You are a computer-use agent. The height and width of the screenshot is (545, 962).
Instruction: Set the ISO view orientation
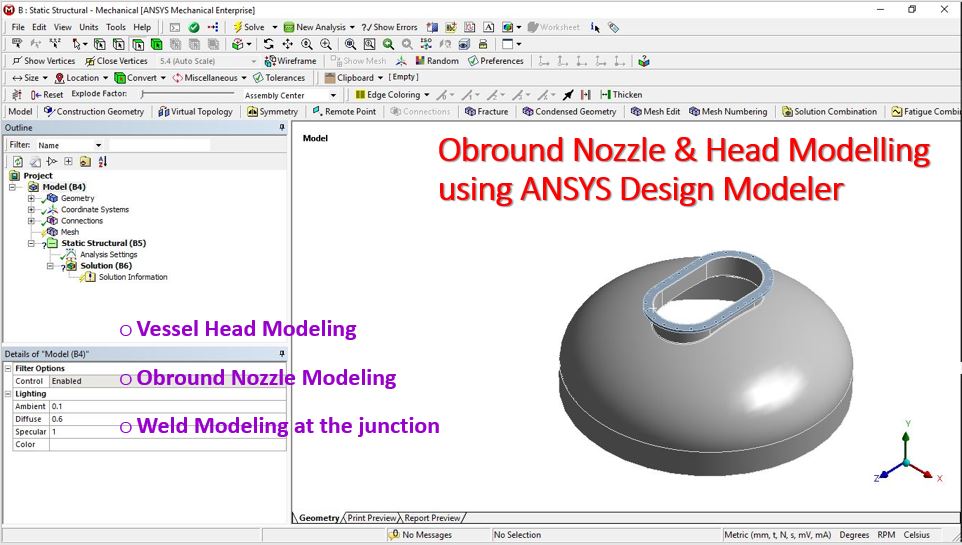point(426,44)
